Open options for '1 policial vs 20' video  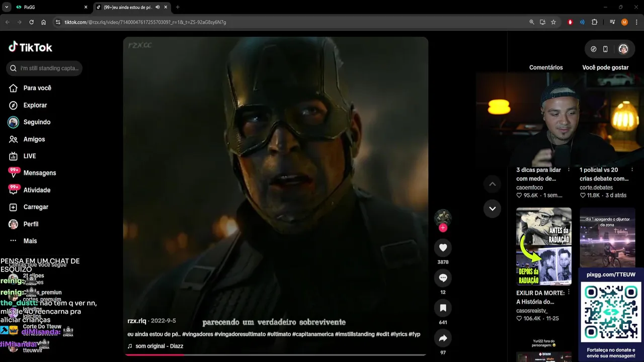[x=632, y=170]
